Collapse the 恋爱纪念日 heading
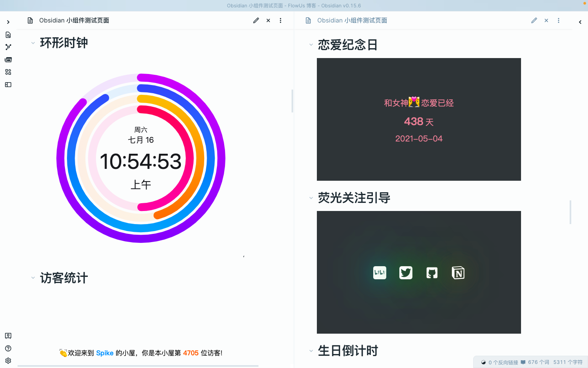The image size is (588, 368). point(311,45)
